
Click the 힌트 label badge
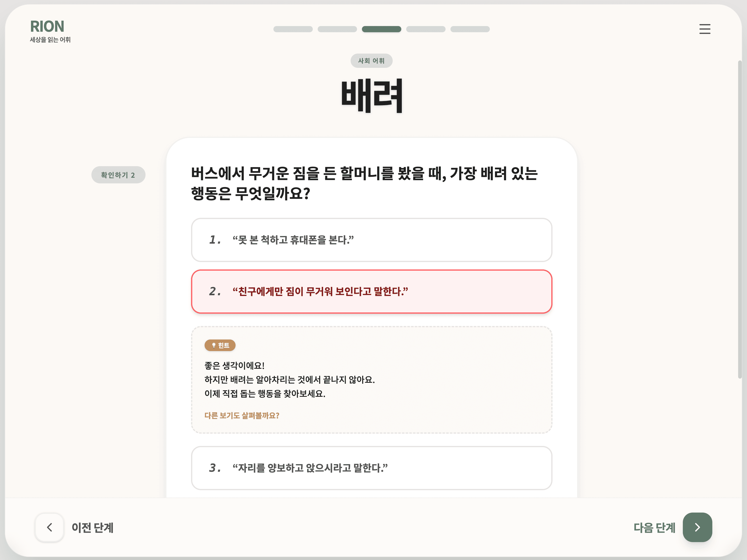tap(220, 345)
